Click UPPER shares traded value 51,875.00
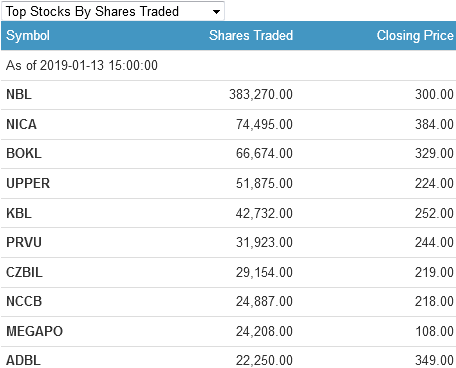456x368 pixels. [x=264, y=183]
